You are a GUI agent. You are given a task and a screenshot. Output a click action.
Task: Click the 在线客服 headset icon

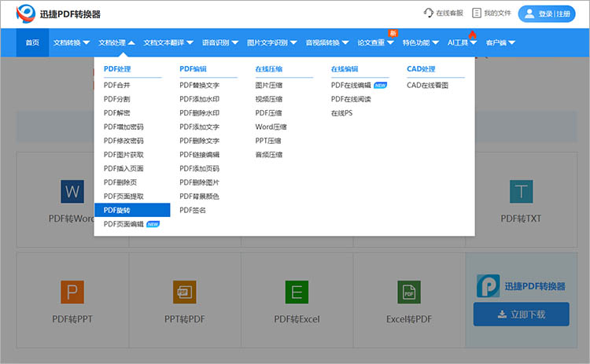(x=429, y=13)
